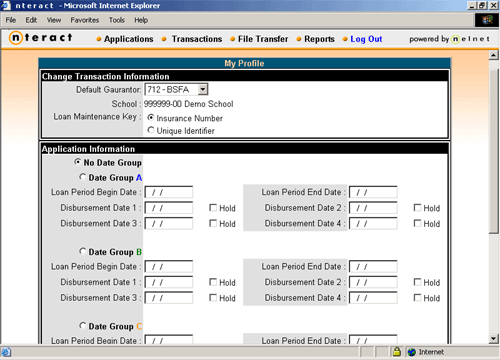
Task: Open the Favorites menu
Action: [85, 20]
